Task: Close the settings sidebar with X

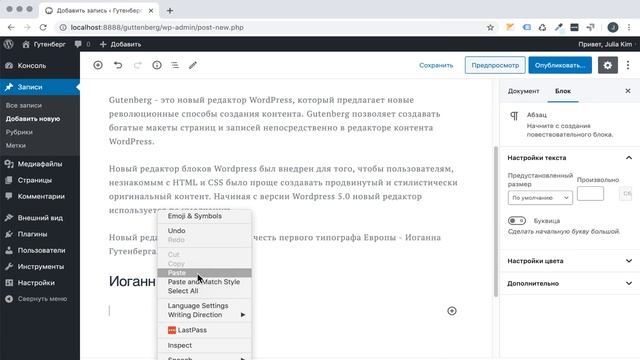Action: click(628, 91)
